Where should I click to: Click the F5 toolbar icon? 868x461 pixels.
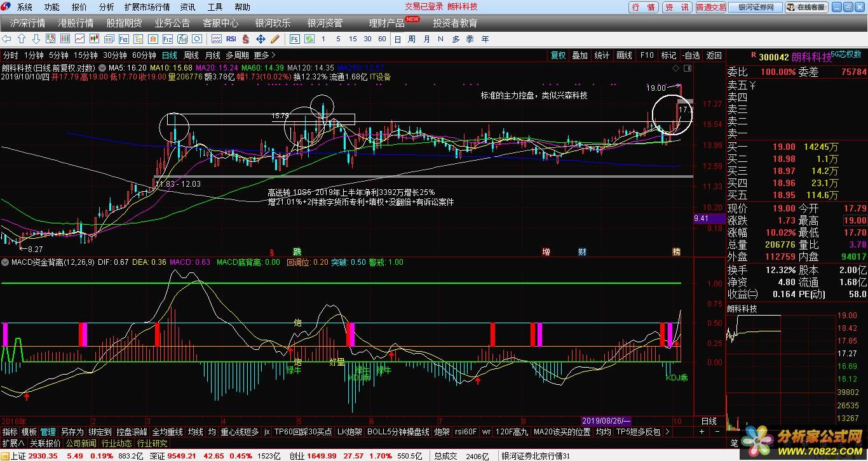coord(295,39)
